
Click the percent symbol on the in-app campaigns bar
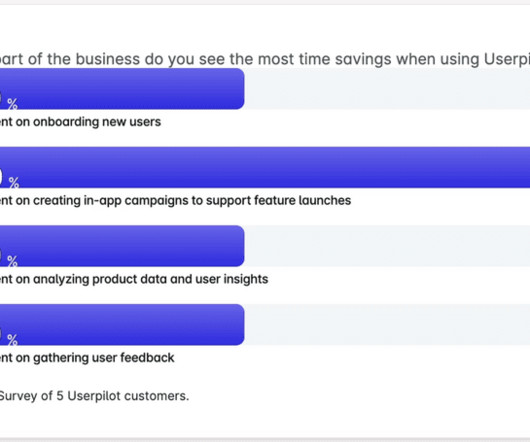point(14,183)
